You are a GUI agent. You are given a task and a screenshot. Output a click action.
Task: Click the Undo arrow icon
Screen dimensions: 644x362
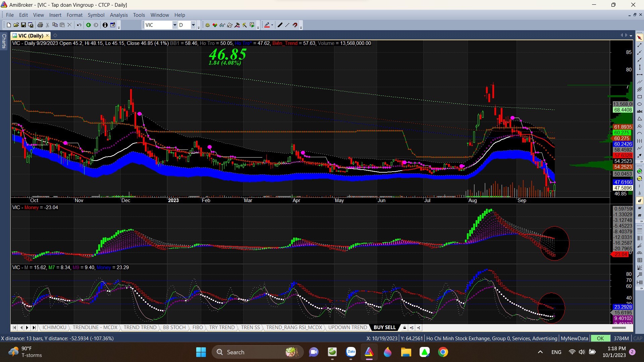(79, 25)
